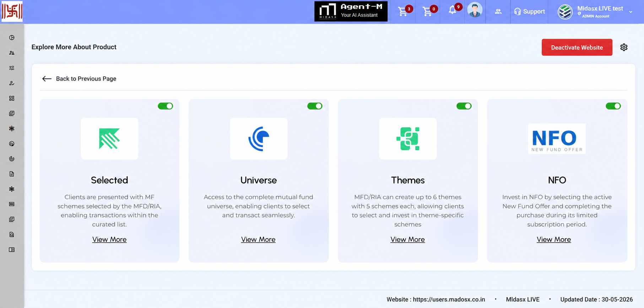Click the 'NFO' card title text
The height and width of the screenshot is (308, 644).
tap(557, 180)
